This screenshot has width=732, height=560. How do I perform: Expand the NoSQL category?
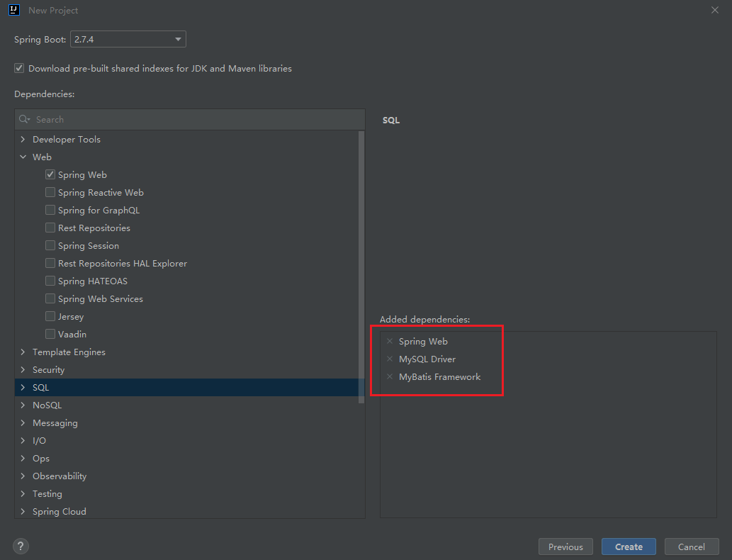tap(23, 405)
